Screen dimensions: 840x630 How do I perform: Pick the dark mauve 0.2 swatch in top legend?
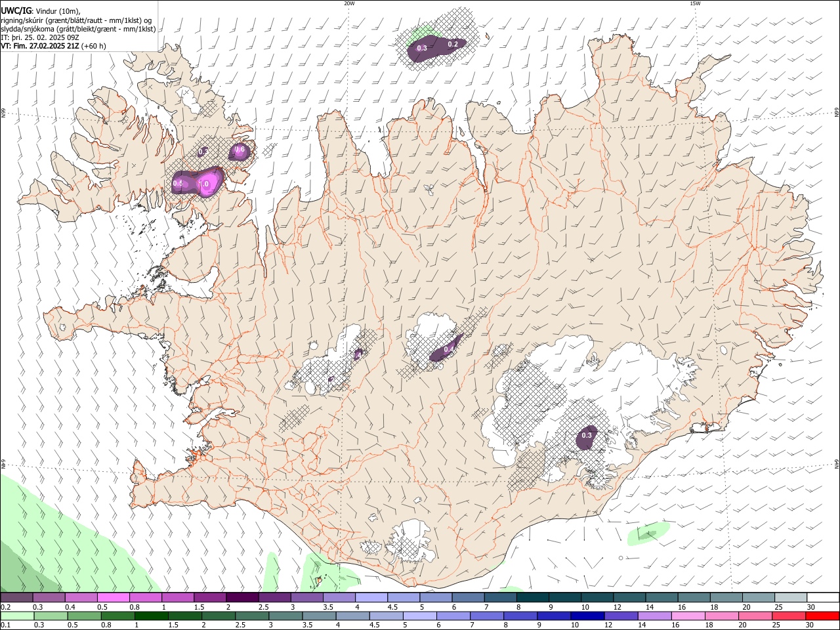click(16, 598)
